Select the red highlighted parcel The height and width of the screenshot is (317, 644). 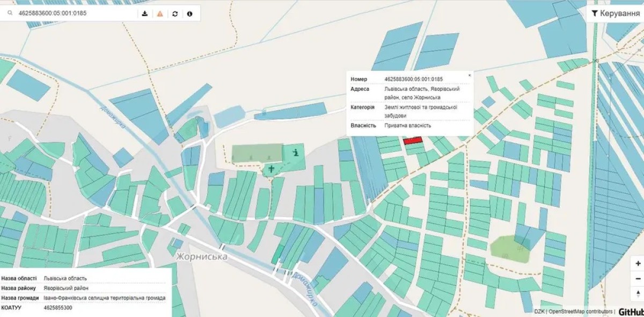[413, 140]
